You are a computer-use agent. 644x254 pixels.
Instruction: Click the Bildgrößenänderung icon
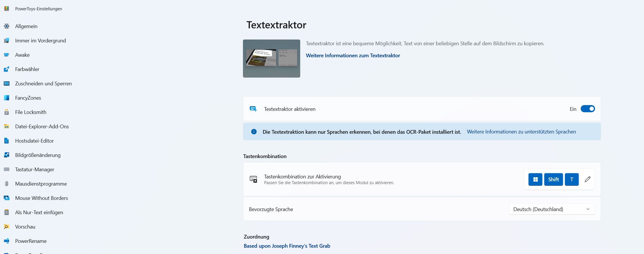(x=7, y=155)
